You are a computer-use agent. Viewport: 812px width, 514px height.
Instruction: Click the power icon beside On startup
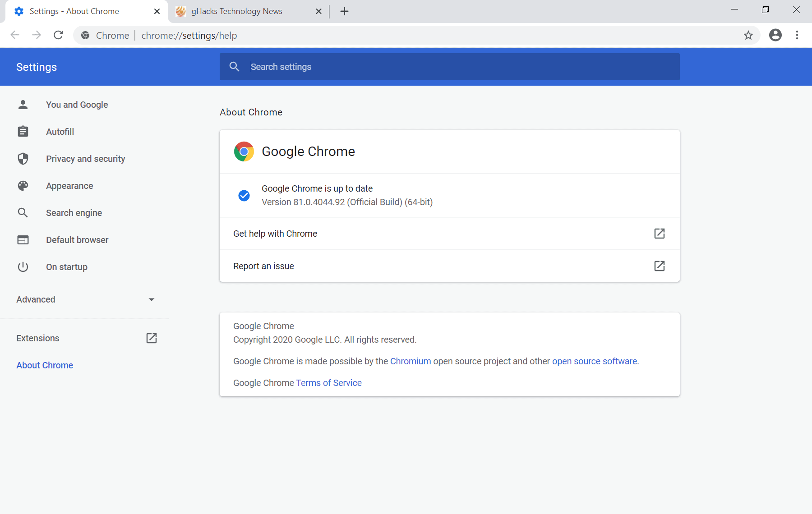tap(23, 267)
